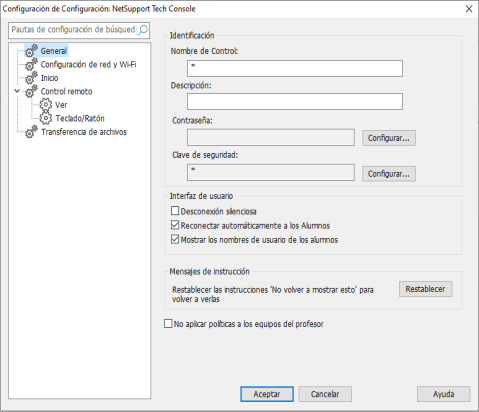The image size is (479, 412).
Task: Click Configurar button for Clave de seguridad
Action: pos(389,174)
